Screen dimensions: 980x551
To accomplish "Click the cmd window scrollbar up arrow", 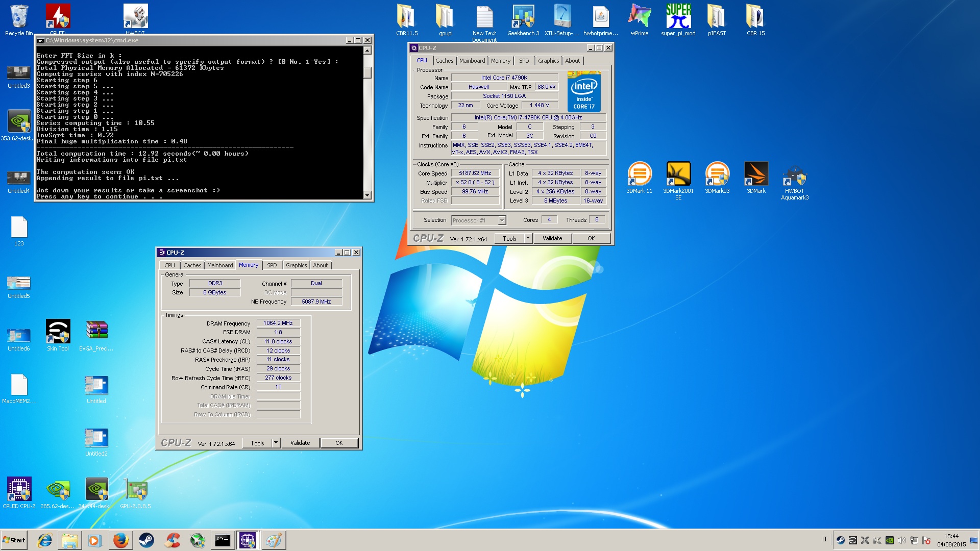I will [x=367, y=51].
